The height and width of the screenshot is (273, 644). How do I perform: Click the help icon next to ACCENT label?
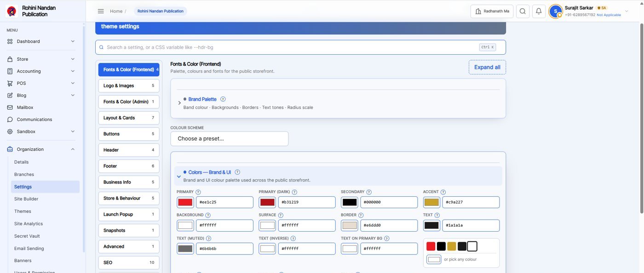click(443, 192)
